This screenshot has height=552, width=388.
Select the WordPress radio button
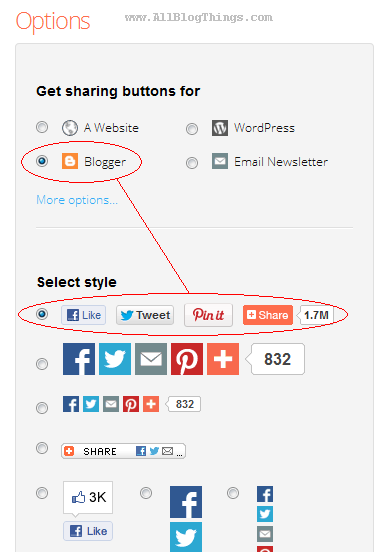click(x=192, y=129)
